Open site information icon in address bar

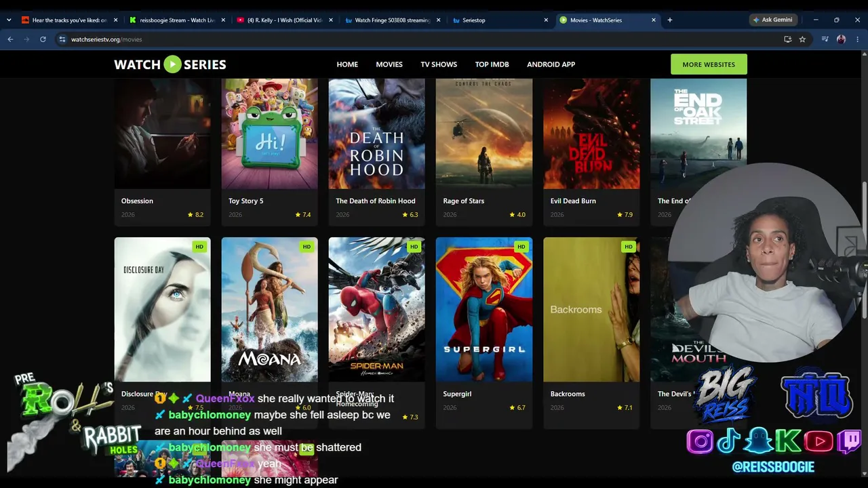(62, 39)
